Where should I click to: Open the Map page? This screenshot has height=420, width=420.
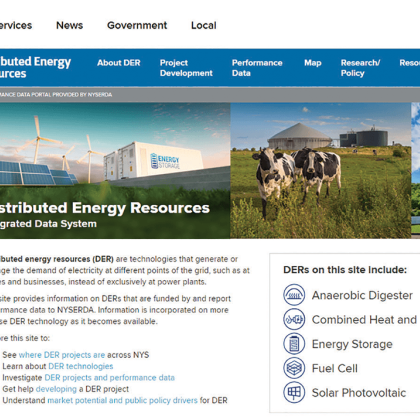pyautogui.click(x=313, y=63)
